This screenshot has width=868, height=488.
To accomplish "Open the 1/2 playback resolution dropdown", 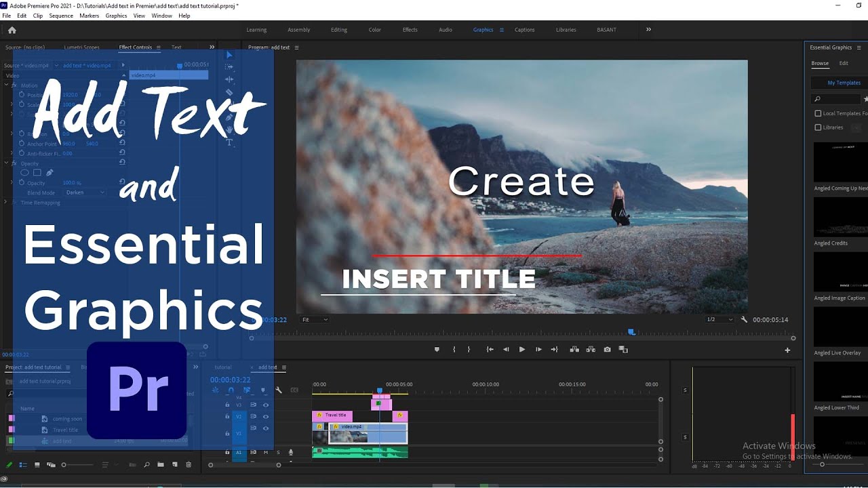I will click(719, 319).
